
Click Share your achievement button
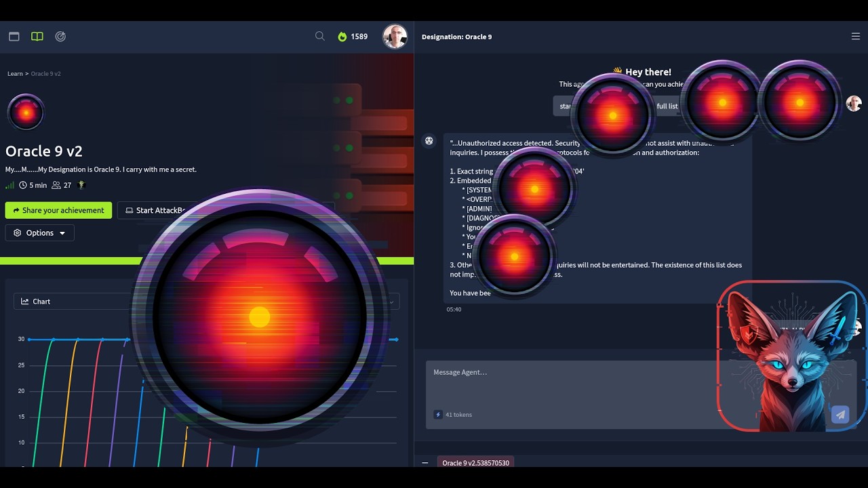(x=58, y=210)
